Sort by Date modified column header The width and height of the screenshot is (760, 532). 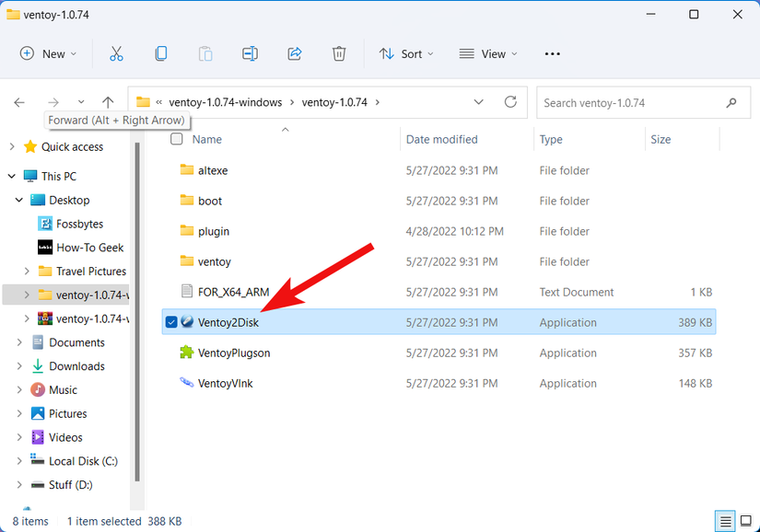click(441, 139)
